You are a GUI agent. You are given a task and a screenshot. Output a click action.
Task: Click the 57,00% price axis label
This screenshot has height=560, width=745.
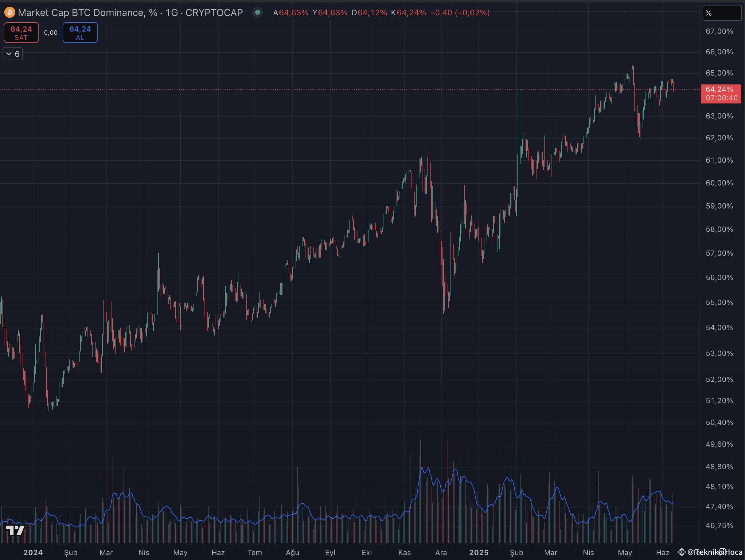[x=720, y=253]
